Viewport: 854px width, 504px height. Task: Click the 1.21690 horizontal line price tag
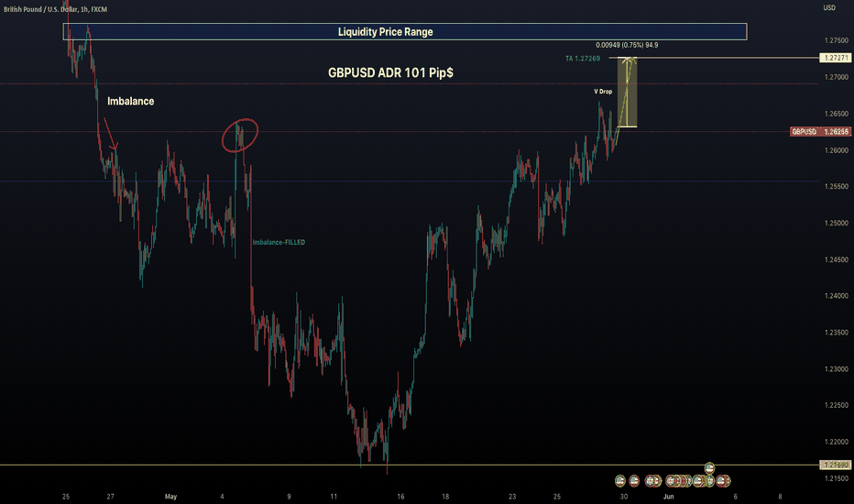point(835,465)
